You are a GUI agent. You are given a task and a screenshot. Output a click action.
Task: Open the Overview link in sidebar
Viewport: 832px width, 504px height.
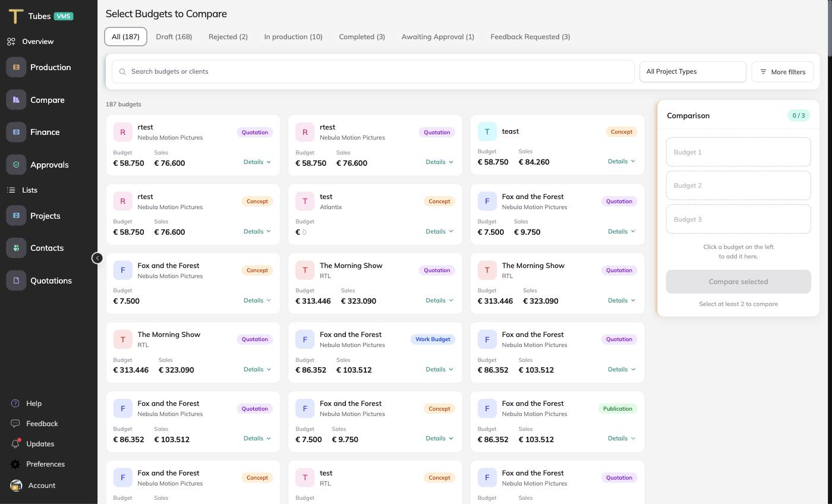tap(38, 42)
